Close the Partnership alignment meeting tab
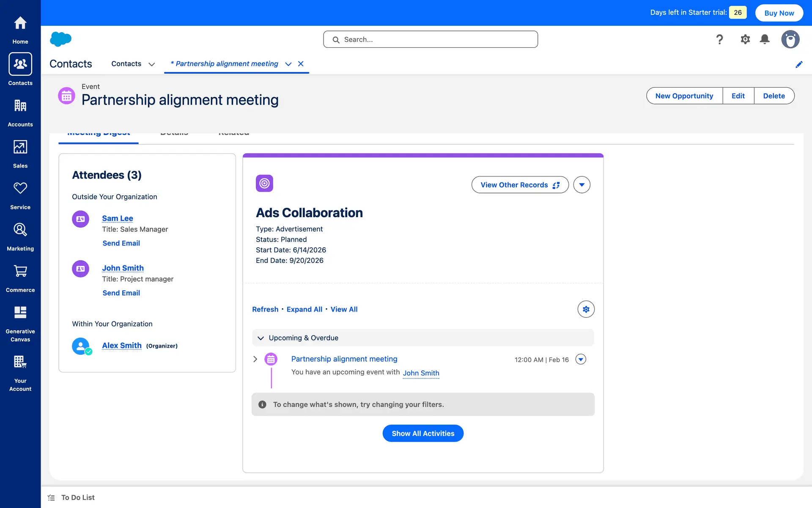 [x=301, y=64]
